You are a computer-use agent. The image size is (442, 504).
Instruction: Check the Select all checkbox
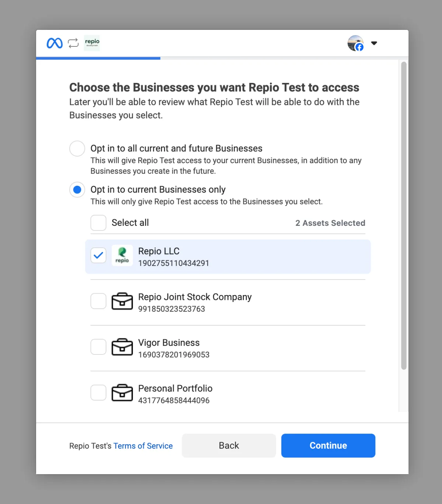[x=98, y=223]
